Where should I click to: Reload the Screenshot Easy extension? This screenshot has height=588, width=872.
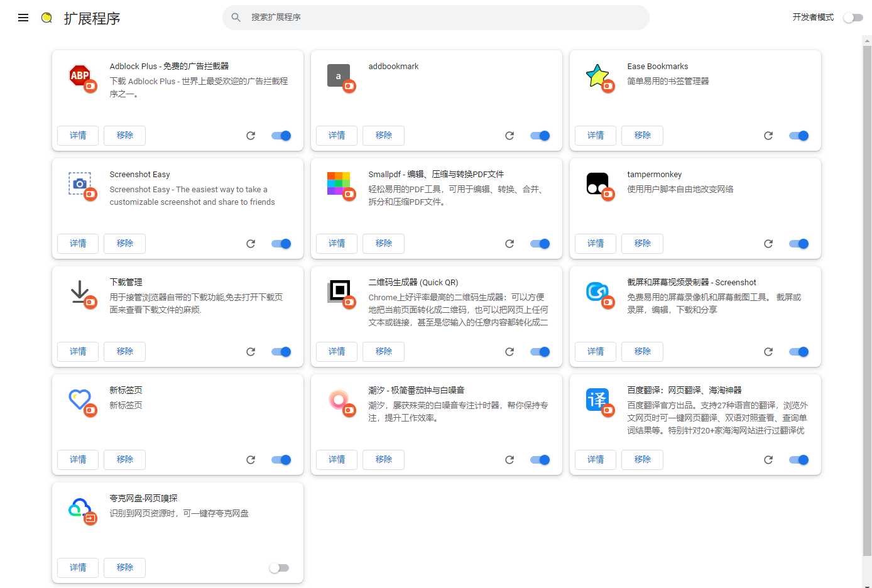tap(251, 244)
